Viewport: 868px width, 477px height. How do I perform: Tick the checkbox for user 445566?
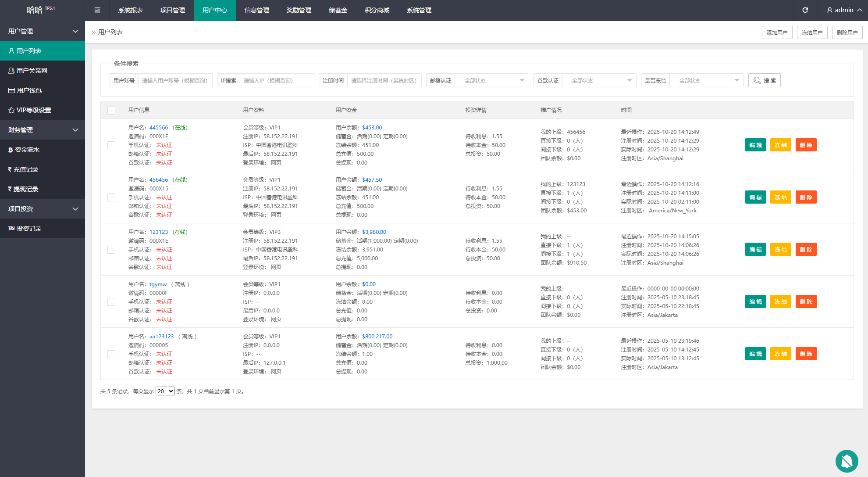pyautogui.click(x=111, y=145)
